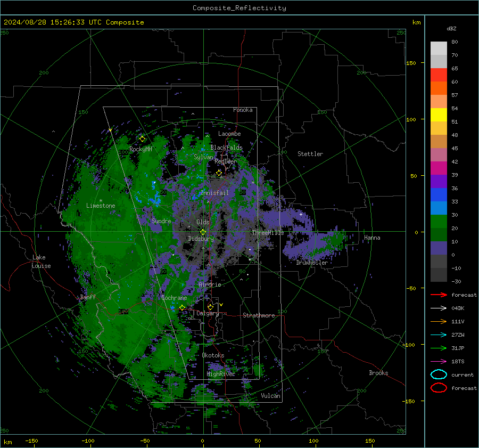The height and width of the screenshot is (448, 479).
Task: Click the cyan current ellipse icon
Action: point(439,374)
